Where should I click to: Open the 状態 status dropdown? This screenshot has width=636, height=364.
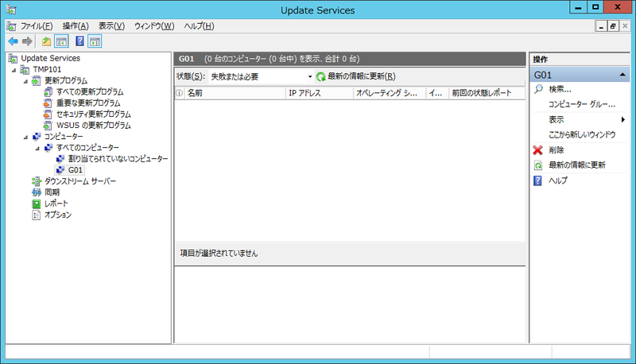click(x=310, y=76)
